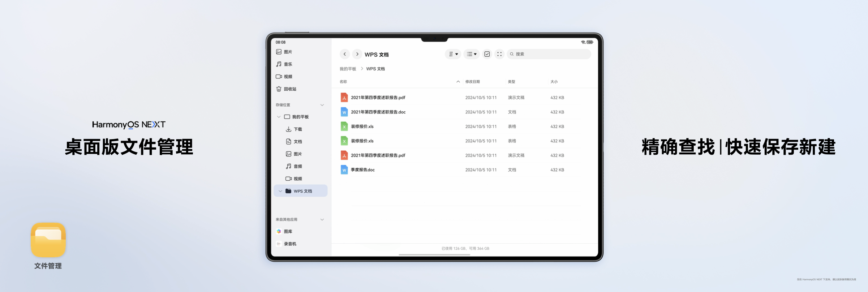Click the 搜索 search field
The height and width of the screenshot is (292, 868).
tap(549, 54)
